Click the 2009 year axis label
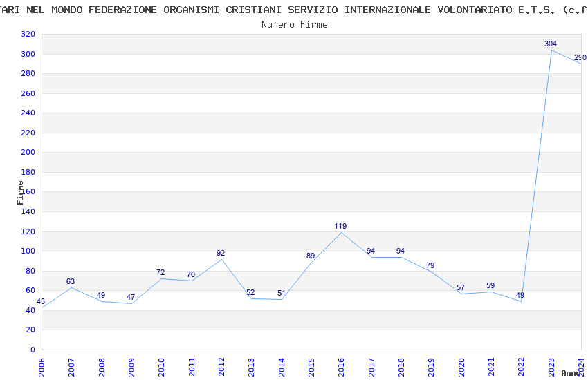 131,366
